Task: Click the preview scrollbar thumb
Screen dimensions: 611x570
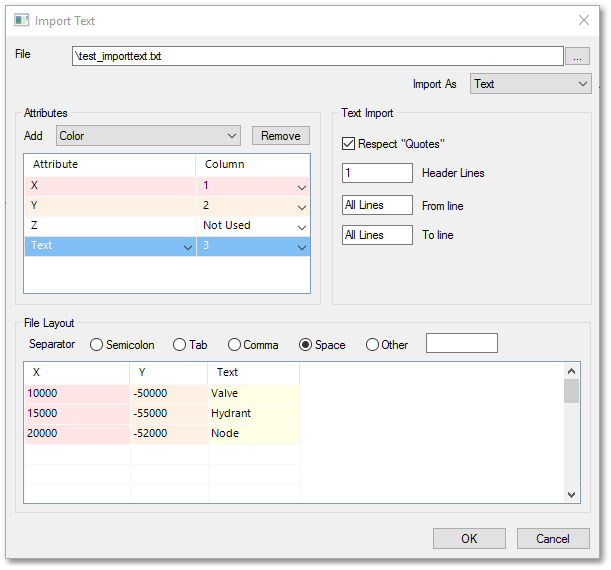Action: (x=571, y=391)
